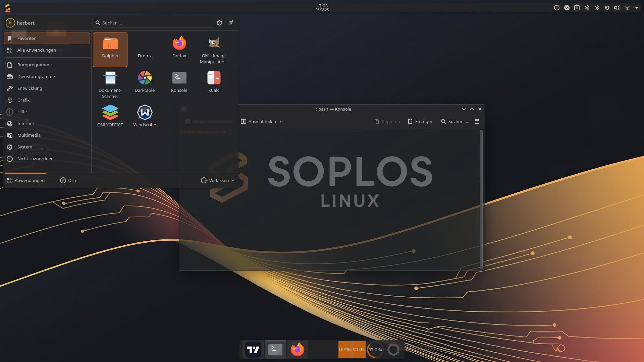Open Windscribe VPN app
Image resolution: width=644 pixels, height=362 pixels.
tap(145, 116)
